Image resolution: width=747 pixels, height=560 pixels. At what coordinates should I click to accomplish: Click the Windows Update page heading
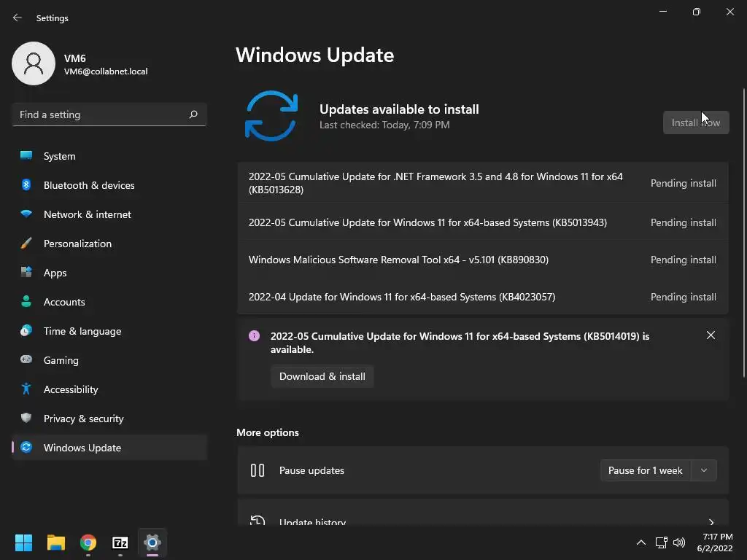coord(315,55)
